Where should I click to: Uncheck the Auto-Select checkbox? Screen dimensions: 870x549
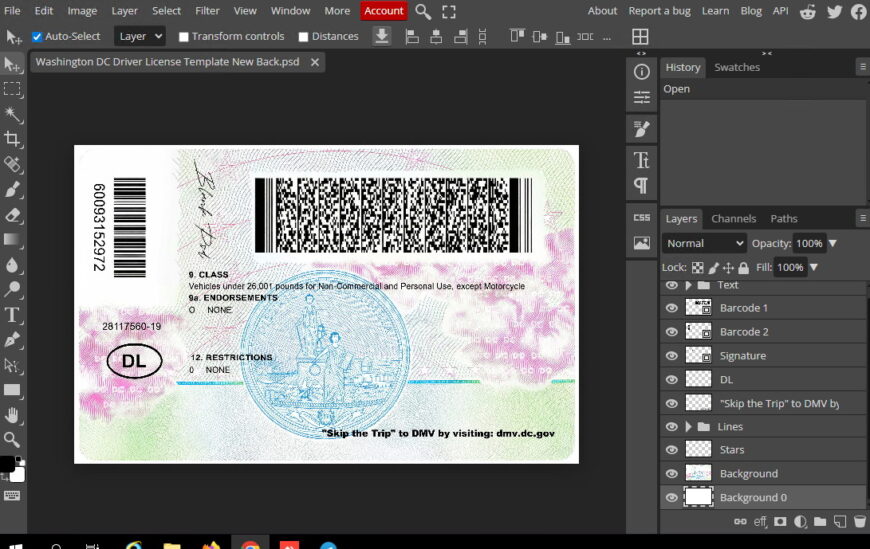[x=37, y=37]
